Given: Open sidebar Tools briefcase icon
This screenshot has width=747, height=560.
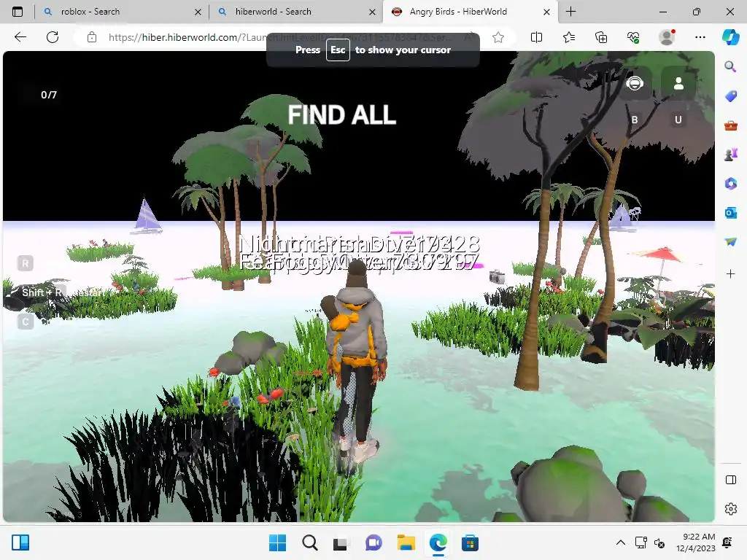Looking at the screenshot, I should (730, 125).
